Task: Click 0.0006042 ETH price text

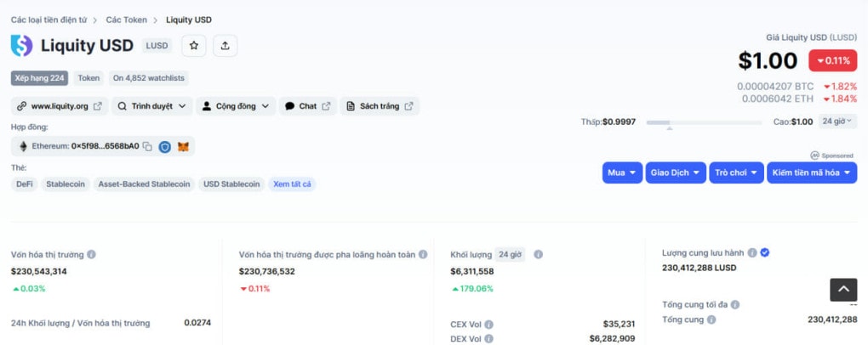Action: coord(778,99)
